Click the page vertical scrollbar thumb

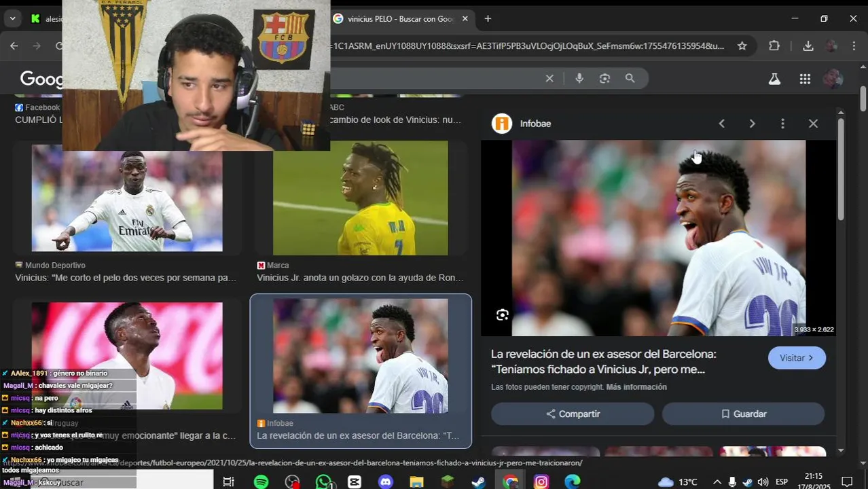click(863, 101)
